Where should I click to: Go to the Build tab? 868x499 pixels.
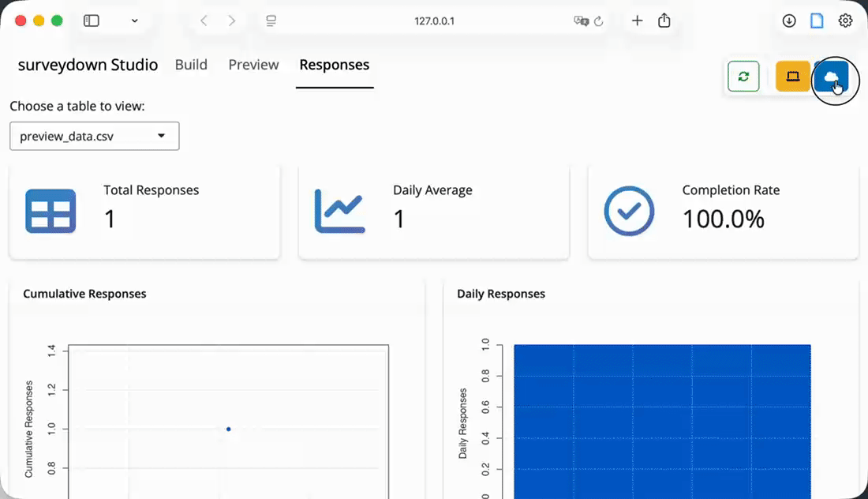191,65
